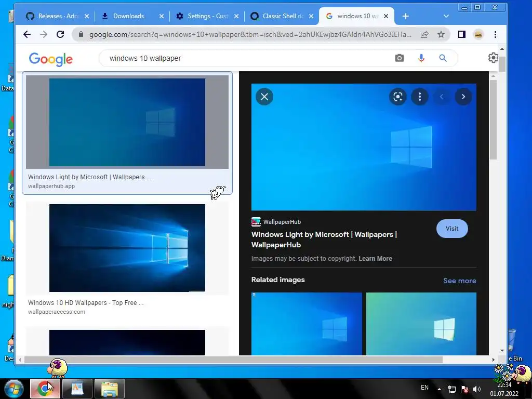Search inside image with Lens icon
Screen dimensions: 532x399
pyautogui.click(x=397, y=97)
